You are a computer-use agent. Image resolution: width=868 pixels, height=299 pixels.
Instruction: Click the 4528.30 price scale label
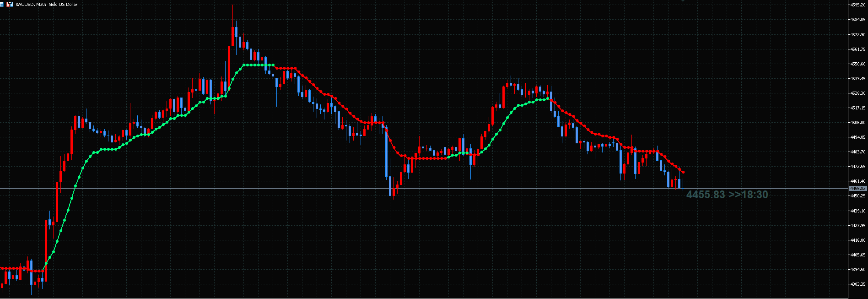[858, 93]
